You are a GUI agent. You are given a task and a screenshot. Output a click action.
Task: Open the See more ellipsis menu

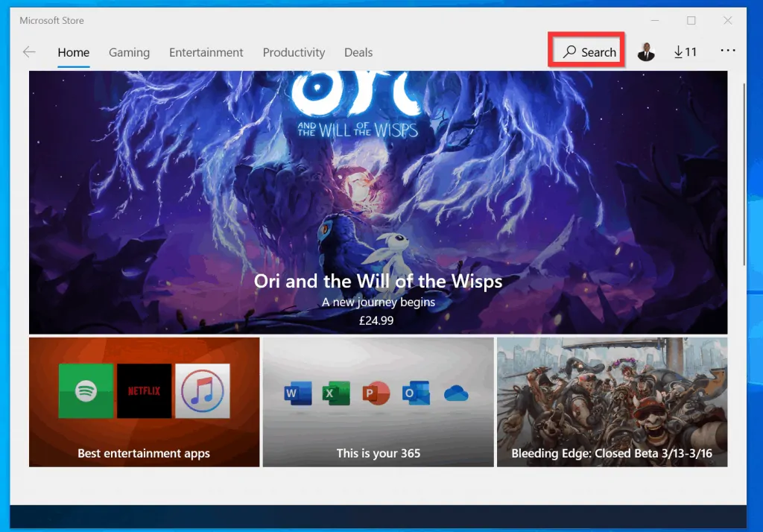pyautogui.click(x=727, y=51)
